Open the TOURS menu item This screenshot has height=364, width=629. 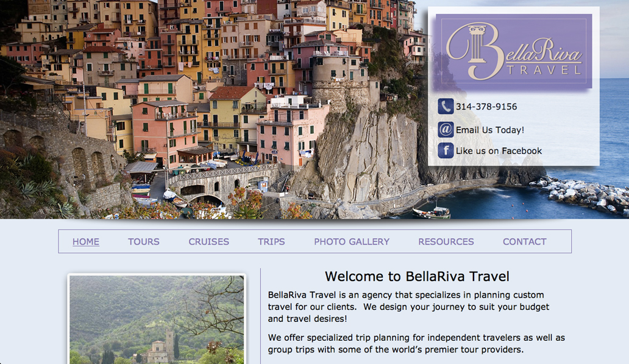[144, 242]
